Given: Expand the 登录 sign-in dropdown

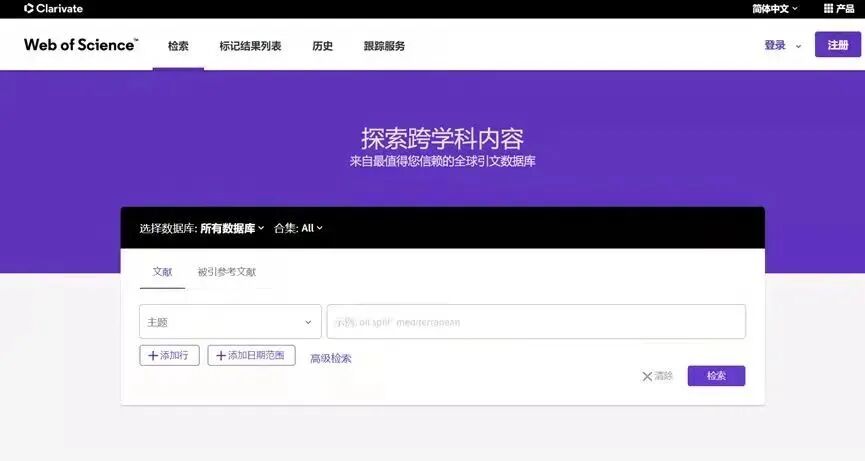Looking at the screenshot, I should pos(782,45).
